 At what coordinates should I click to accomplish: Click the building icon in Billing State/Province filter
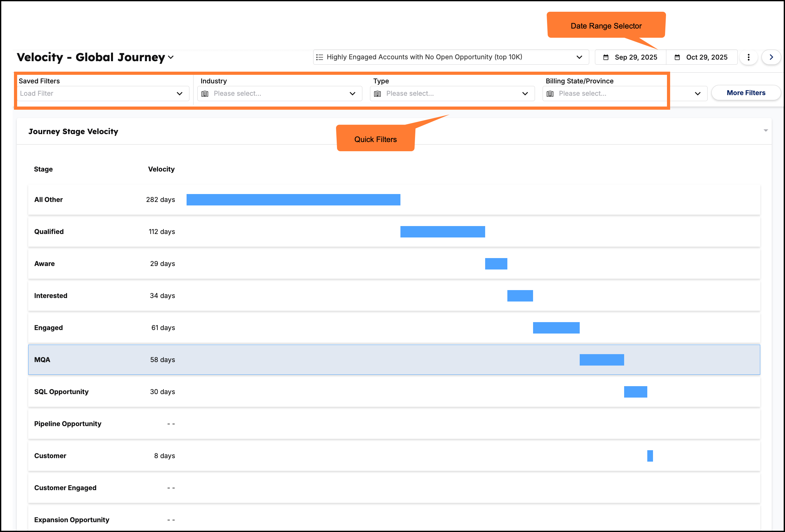(550, 94)
